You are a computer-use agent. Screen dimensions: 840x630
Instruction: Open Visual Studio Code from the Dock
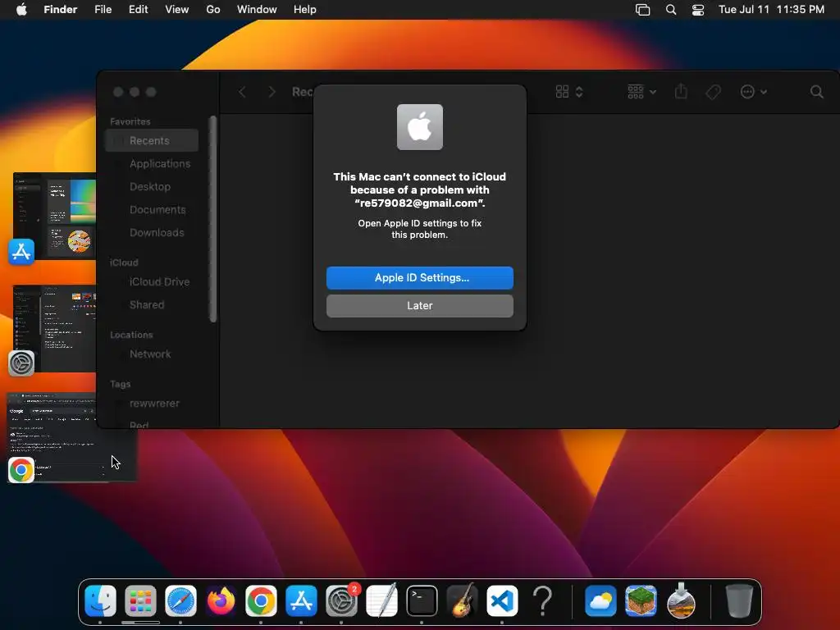tap(502, 600)
